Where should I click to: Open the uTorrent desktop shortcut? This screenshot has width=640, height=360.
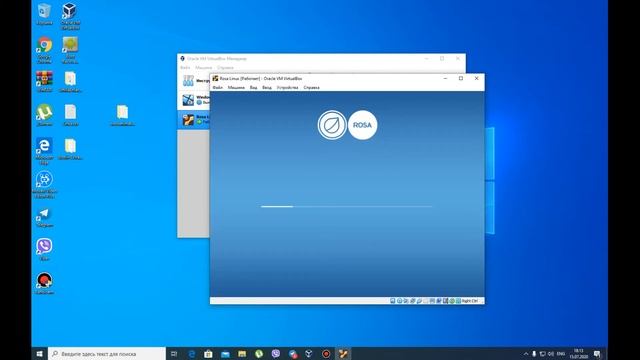(44, 115)
